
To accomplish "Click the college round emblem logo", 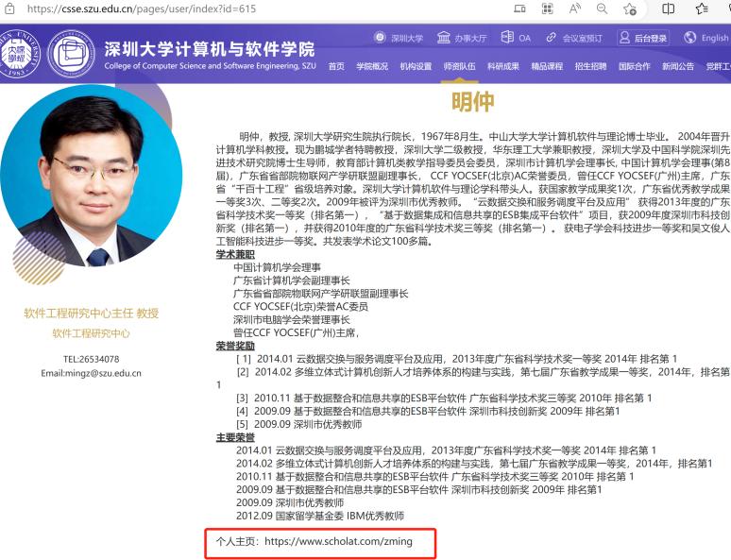I will tap(72, 54).
